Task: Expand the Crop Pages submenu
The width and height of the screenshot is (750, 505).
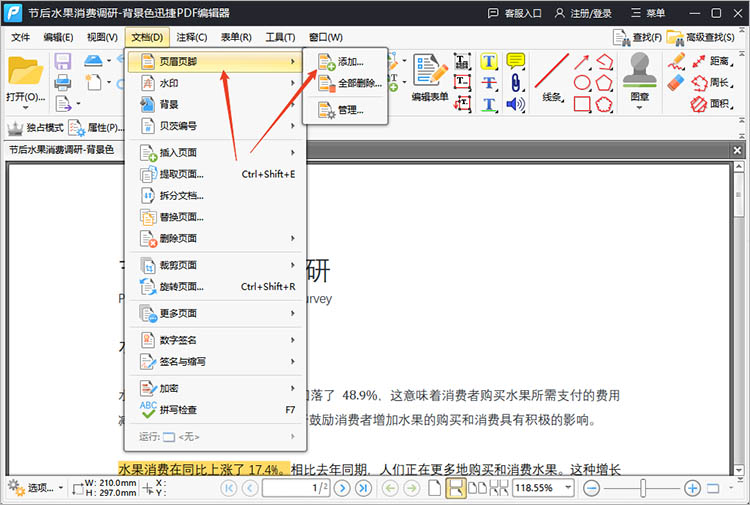Action: pos(216,265)
